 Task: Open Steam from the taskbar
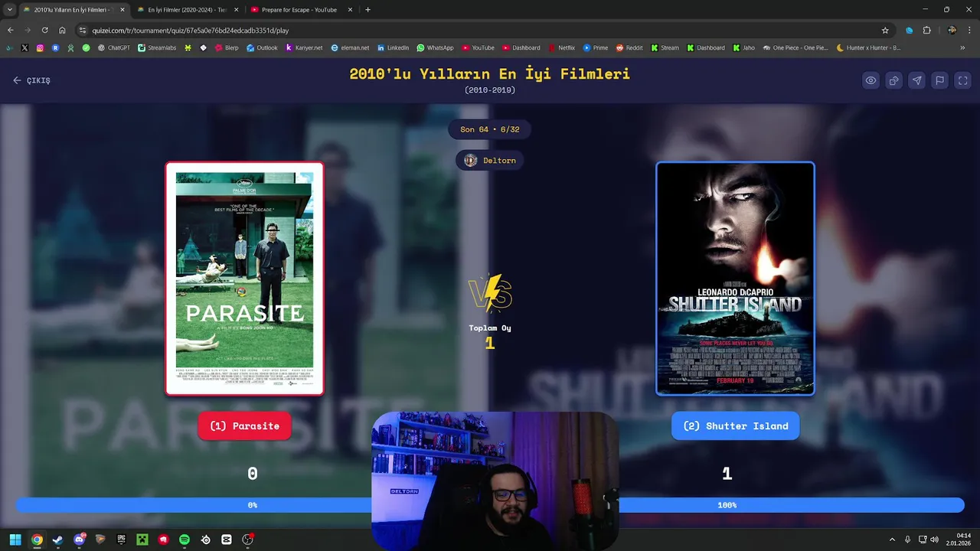click(57, 540)
